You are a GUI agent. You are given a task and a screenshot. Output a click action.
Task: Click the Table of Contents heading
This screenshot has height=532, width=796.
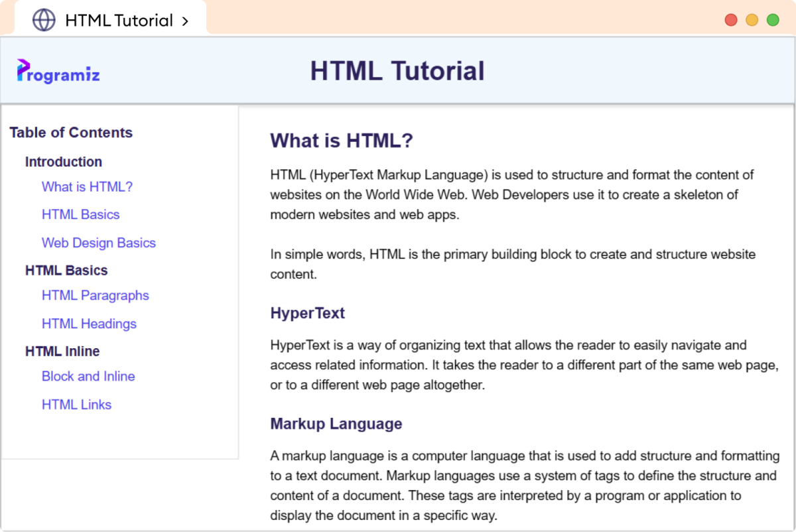point(71,133)
